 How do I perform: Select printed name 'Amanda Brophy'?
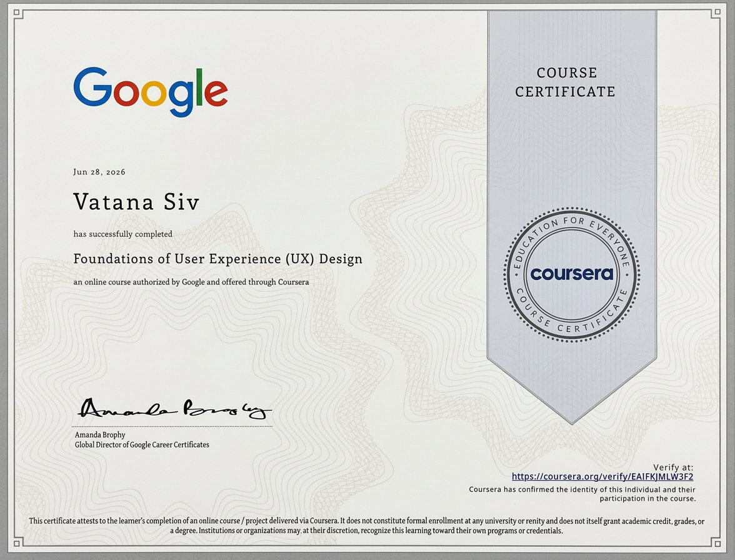pos(100,435)
